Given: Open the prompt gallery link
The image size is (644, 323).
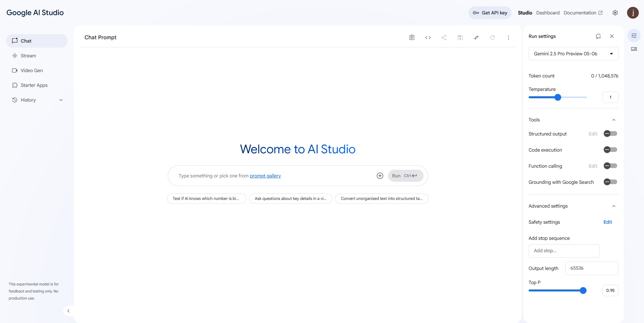Looking at the screenshot, I should point(265,176).
